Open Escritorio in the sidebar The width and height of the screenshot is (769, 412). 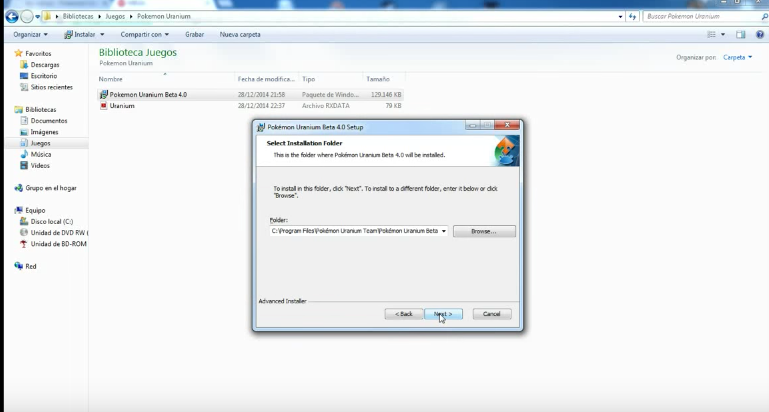pyautogui.click(x=38, y=76)
